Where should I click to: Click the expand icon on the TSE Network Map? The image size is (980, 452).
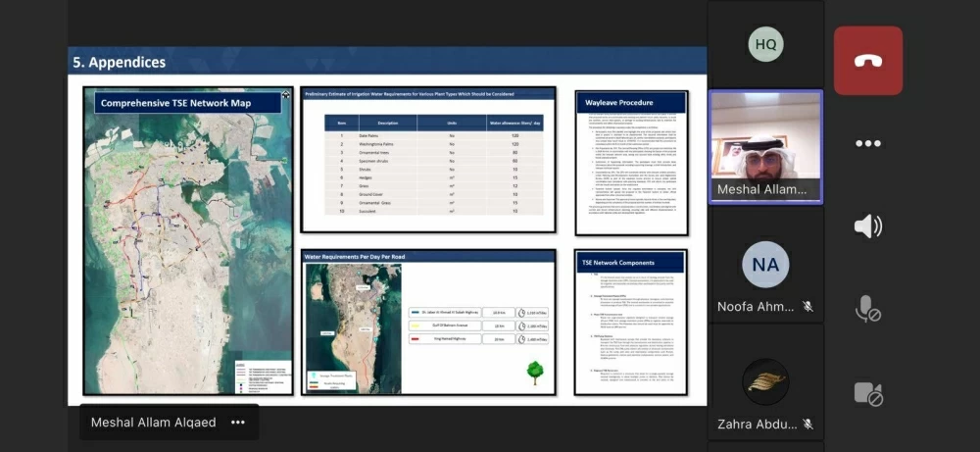click(x=285, y=96)
